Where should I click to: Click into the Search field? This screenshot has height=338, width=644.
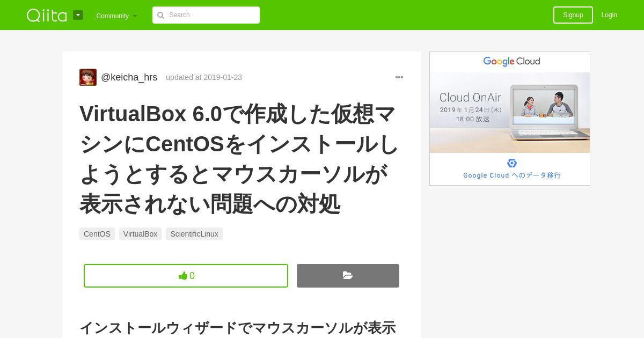(206, 15)
